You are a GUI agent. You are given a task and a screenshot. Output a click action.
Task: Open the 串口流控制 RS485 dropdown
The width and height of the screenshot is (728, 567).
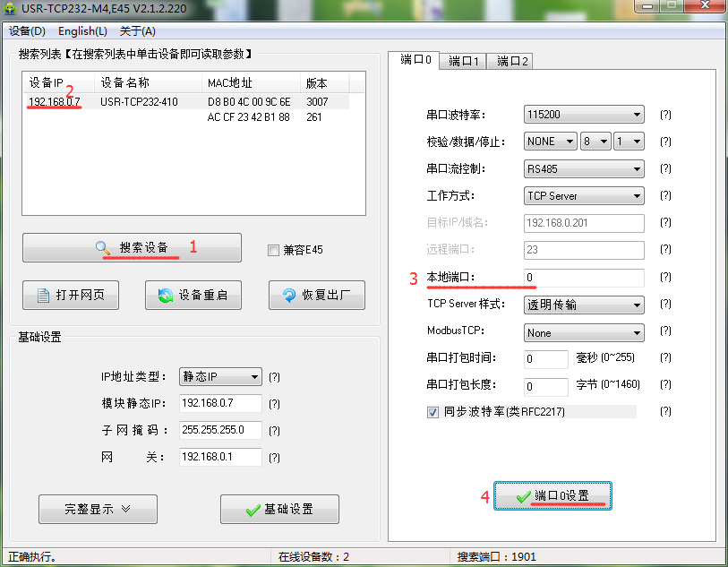(584, 169)
